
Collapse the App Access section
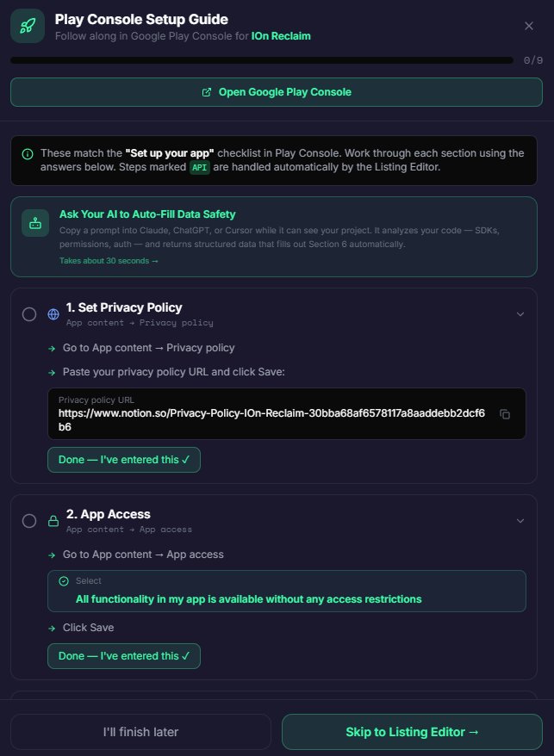tap(520, 521)
